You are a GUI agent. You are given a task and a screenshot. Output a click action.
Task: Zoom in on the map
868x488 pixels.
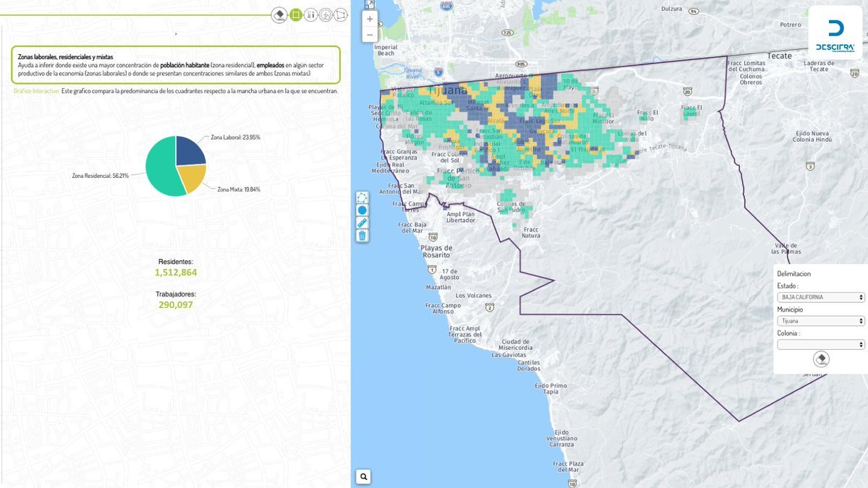click(370, 20)
